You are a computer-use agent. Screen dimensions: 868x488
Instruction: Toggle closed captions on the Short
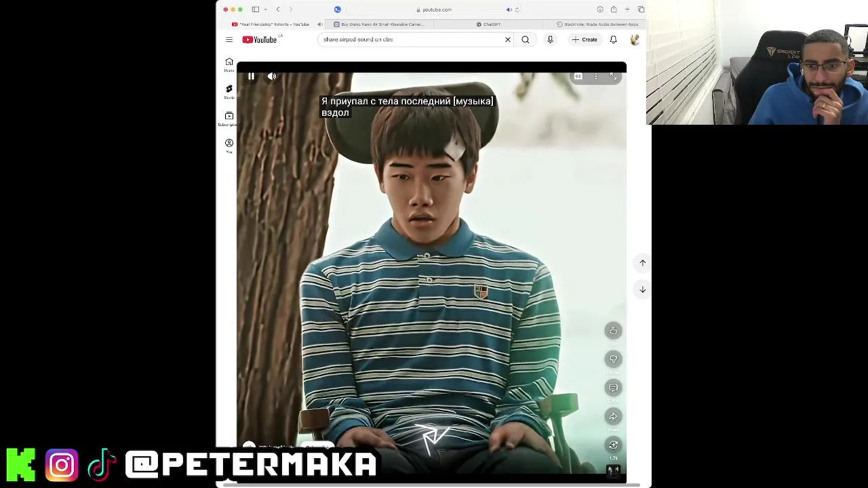coord(578,77)
